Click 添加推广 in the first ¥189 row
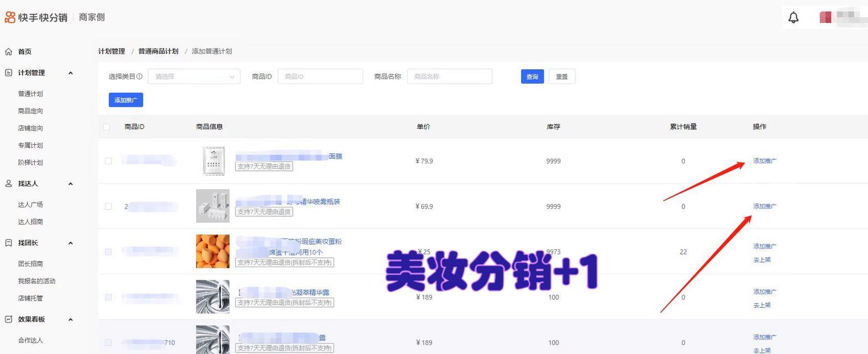The width and height of the screenshot is (868, 354). pyautogui.click(x=765, y=291)
